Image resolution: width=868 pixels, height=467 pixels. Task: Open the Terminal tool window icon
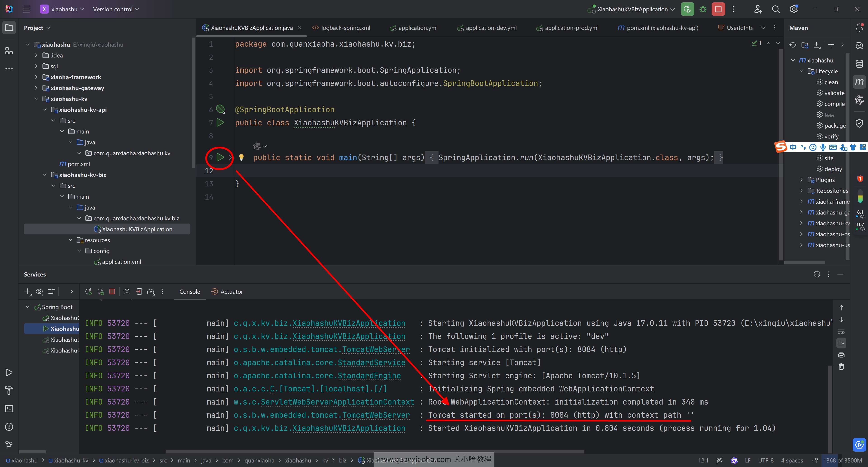tap(9, 409)
